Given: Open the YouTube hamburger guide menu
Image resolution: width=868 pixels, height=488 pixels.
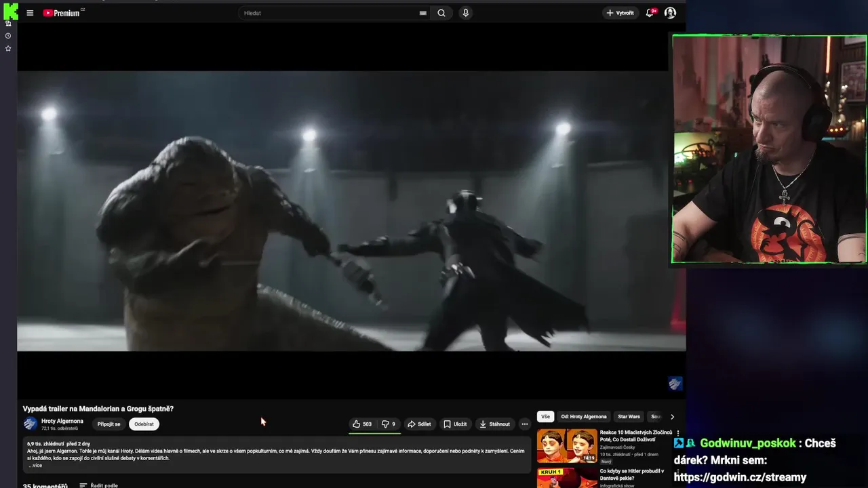Looking at the screenshot, I should click(30, 13).
